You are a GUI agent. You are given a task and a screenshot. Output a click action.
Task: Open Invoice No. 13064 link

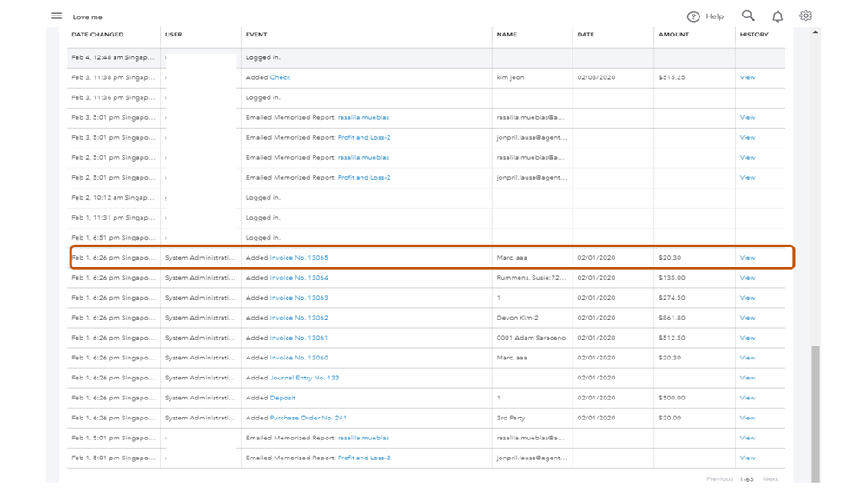tap(299, 278)
